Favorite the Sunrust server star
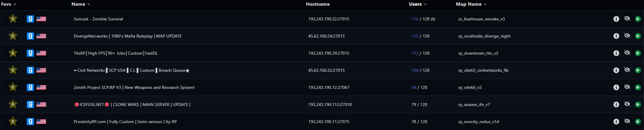Image resolution: width=644 pixels, height=130 pixels. [13, 19]
